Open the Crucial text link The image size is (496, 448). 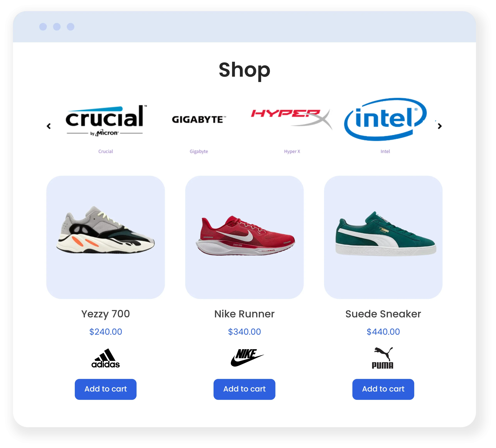tap(106, 151)
